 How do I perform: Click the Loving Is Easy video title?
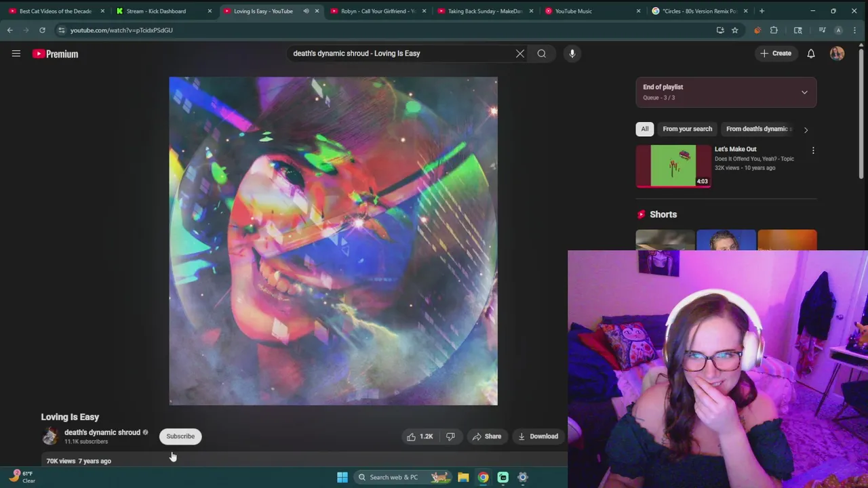point(70,417)
